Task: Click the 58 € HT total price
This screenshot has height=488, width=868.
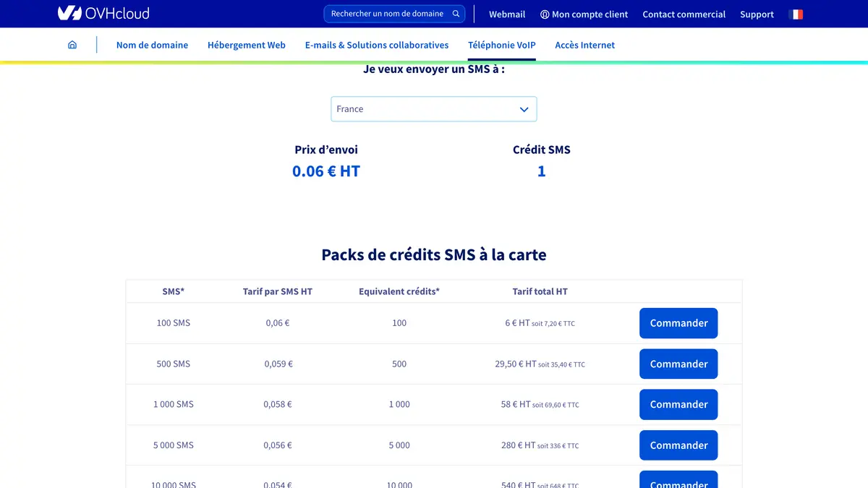Action: click(x=516, y=404)
